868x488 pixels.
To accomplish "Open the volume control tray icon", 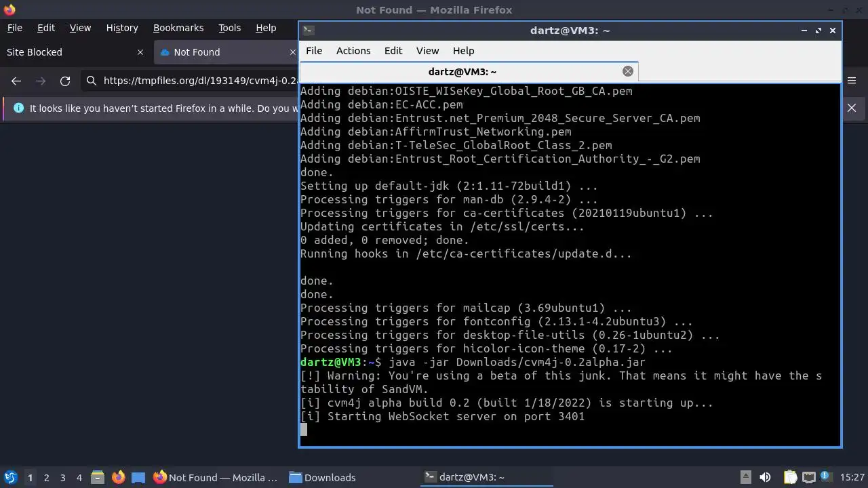I will [765, 477].
